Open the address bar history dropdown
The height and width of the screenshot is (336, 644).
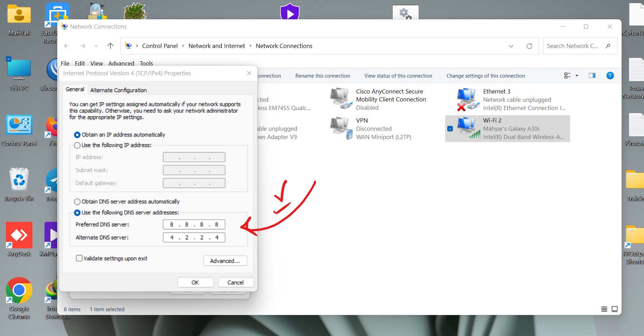511,46
